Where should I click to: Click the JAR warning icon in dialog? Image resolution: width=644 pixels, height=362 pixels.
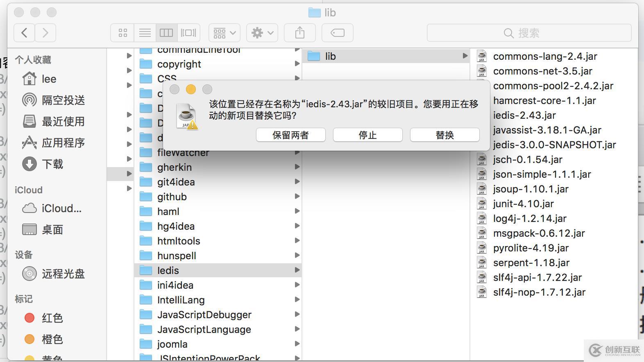coord(187,116)
